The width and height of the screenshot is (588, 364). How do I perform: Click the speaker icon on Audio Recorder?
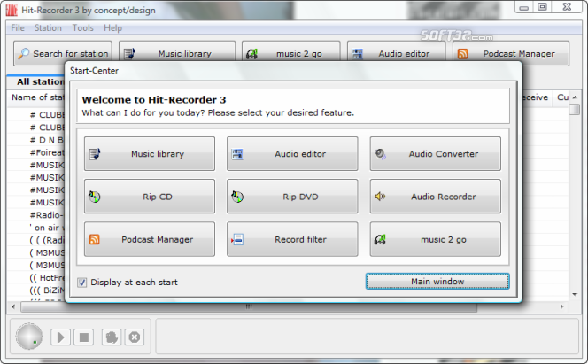coord(380,196)
